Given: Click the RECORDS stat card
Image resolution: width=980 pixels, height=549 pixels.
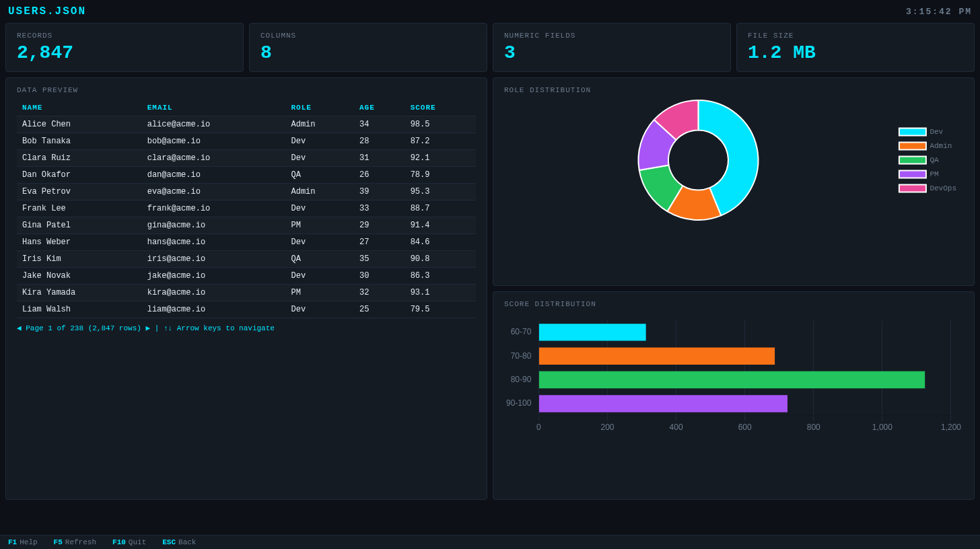Looking at the screenshot, I should tap(125, 47).
